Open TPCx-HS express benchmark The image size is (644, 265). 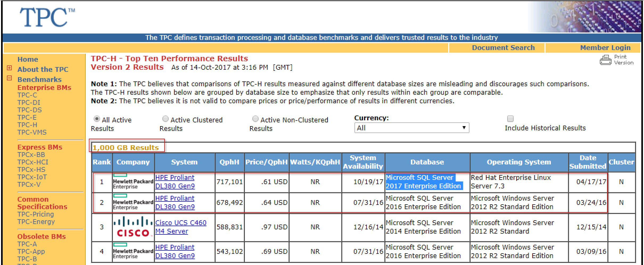coord(31,170)
